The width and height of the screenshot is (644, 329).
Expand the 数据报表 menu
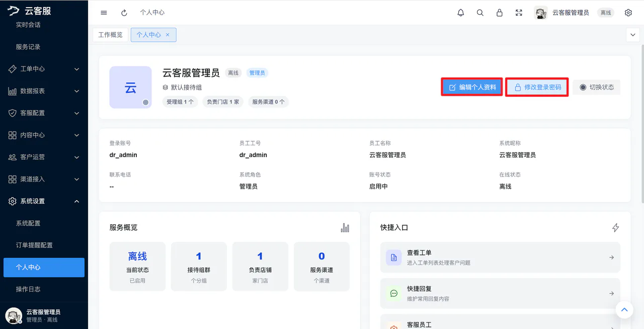[44, 91]
